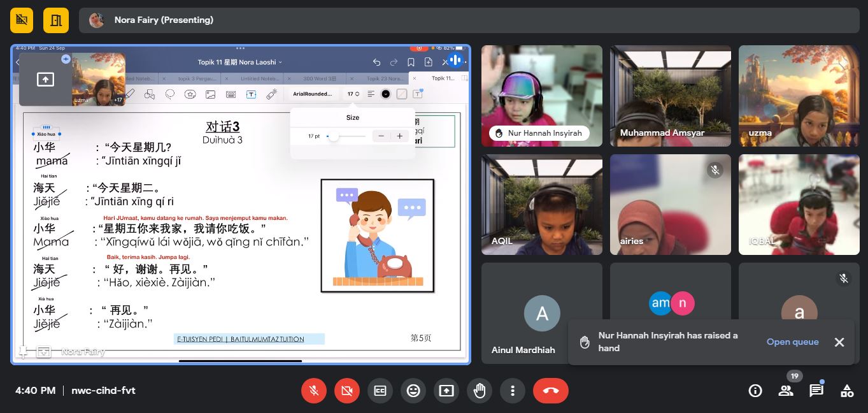The height and width of the screenshot is (413, 868).
Task: Dismiss the raised hand notification
Action: tap(839, 342)
